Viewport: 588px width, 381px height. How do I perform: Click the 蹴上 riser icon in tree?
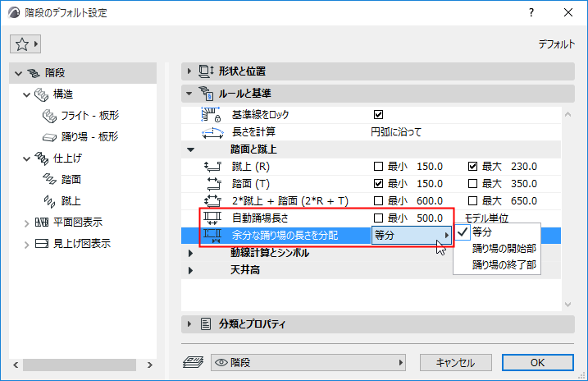pyautogui.click(x=49, y=201)
